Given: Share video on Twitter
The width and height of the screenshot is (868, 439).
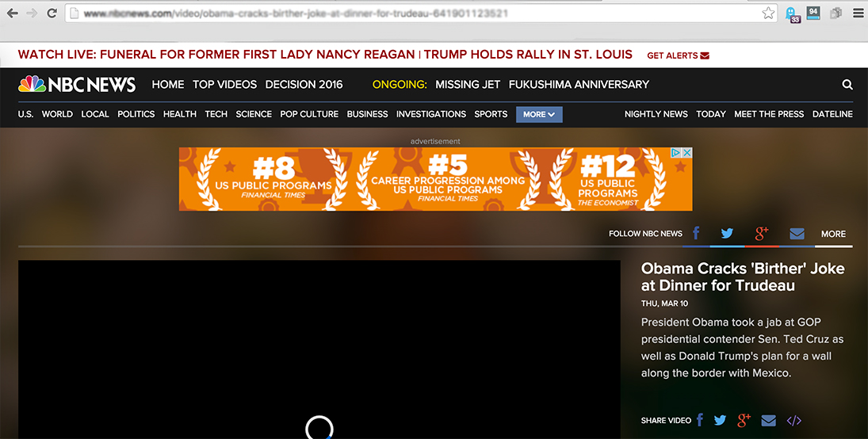Looking at the screenshot, I should pyautogui.click(x=720, y=420).
